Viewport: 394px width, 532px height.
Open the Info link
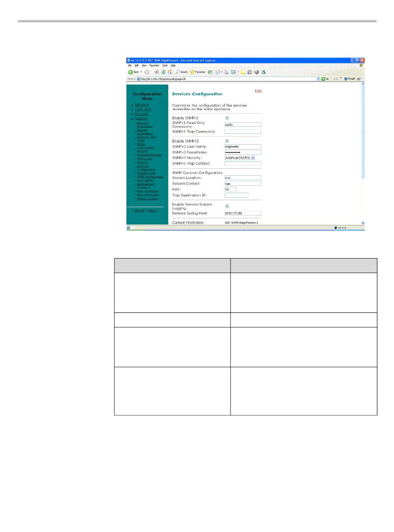(258, 91)
